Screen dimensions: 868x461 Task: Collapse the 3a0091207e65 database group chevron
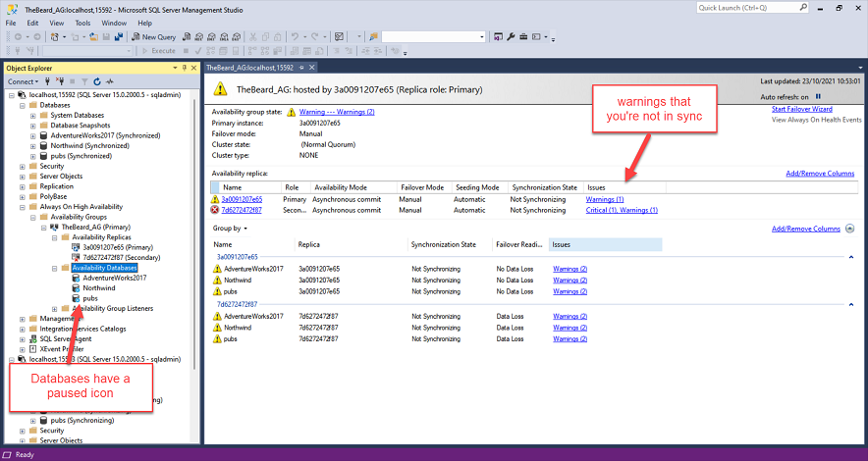pos(851,257)
